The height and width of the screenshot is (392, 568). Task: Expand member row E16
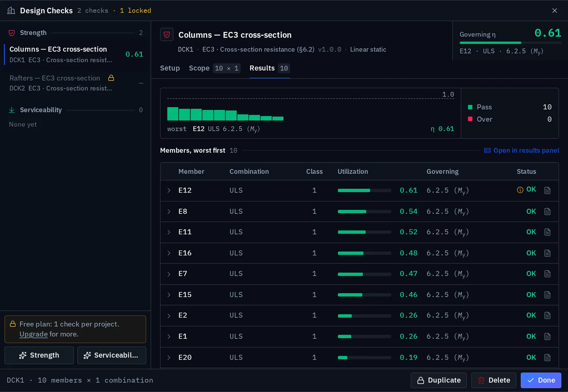[x=169, y=253]
